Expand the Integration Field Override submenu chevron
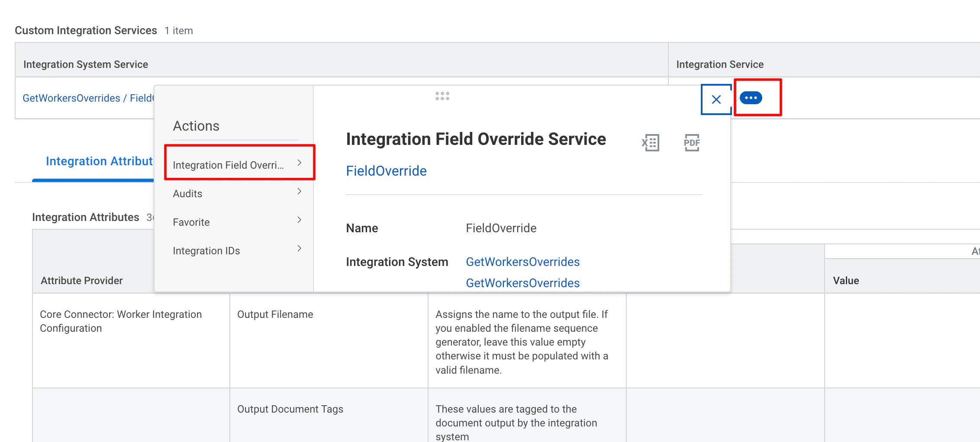 (x=299, y=163)
